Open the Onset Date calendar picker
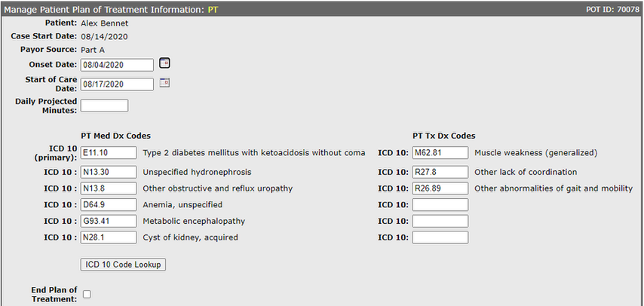Image resolution: width=644 pixels, height=306 pixels. tap(164, 63)
